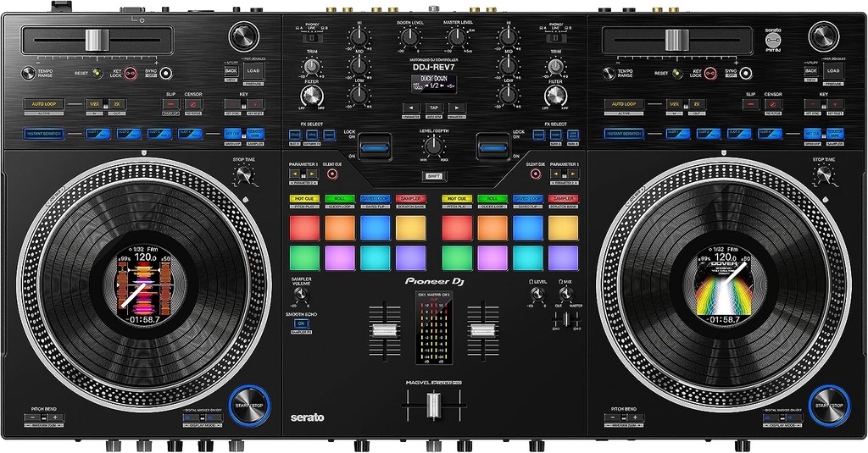The image size is (868, 453).
Task: Activate Auto Loop on the right deck
Action: click(623, 104)
